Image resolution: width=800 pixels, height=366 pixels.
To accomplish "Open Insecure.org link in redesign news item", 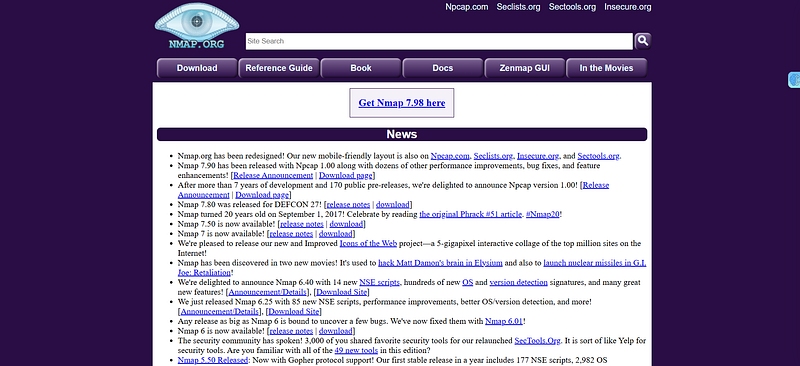I will (538, 156).
